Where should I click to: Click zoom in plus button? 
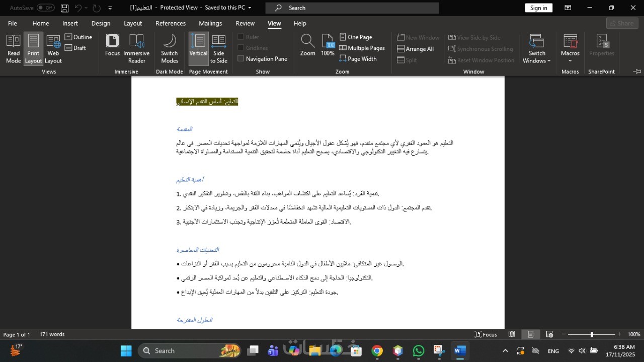click(619, 334)
